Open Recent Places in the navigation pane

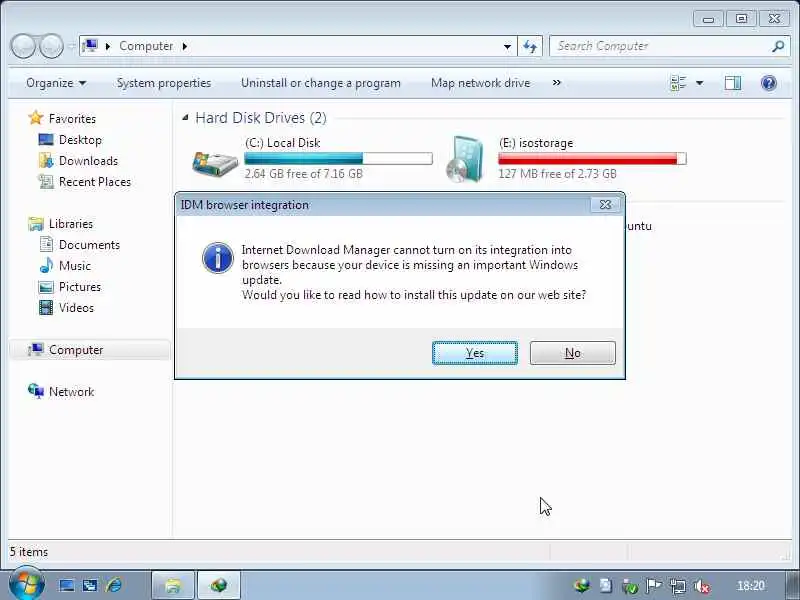tap(95, 182)
